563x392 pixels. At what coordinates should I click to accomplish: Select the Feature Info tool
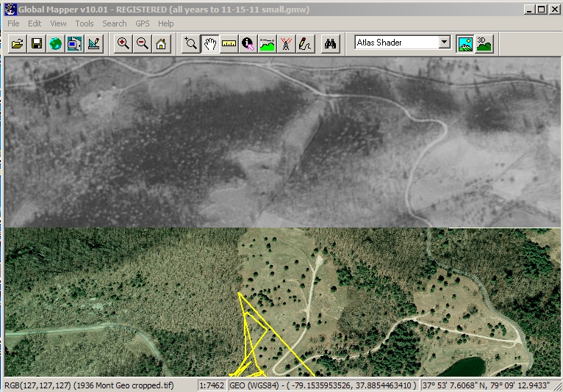[248, 44]
